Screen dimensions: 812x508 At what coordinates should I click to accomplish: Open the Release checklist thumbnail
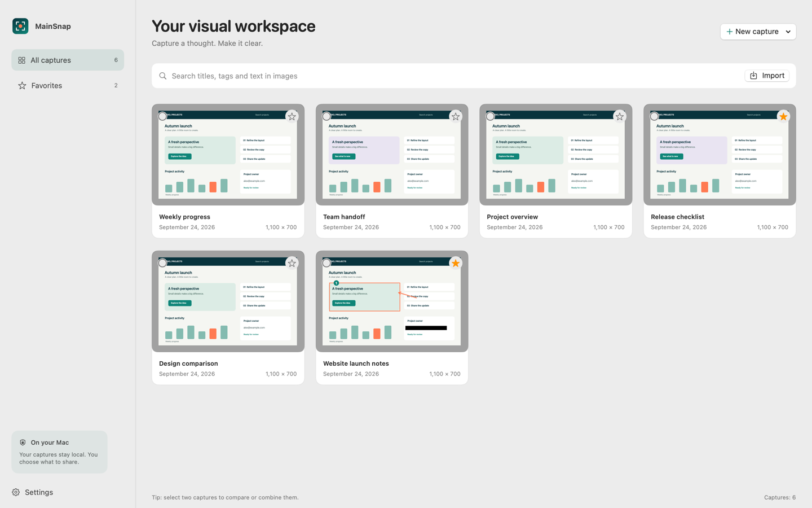pyautogui.click(x=720, y=155)
